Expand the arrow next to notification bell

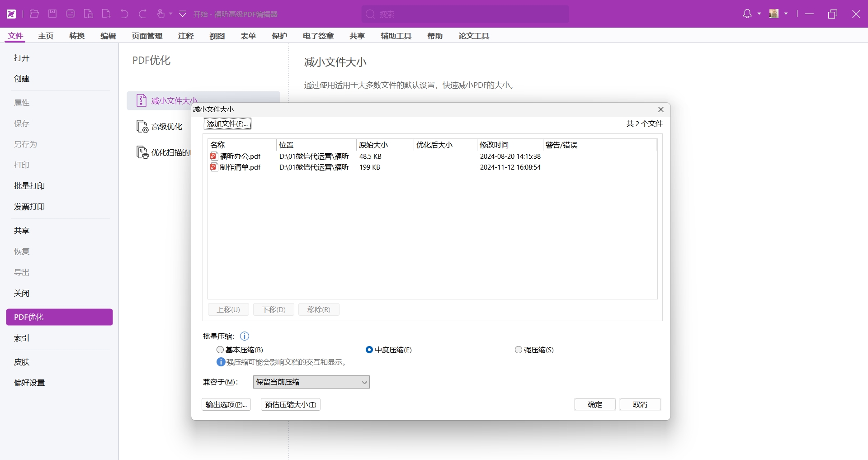point(759,14)
